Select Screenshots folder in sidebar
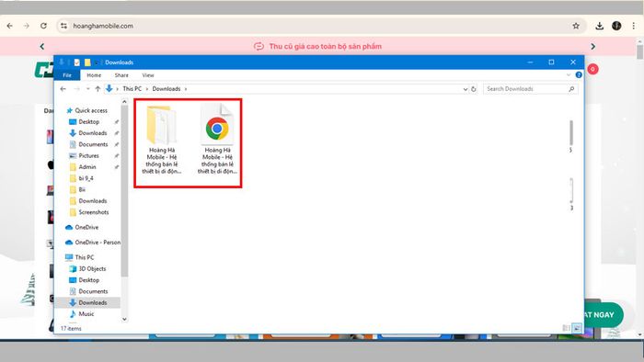The image size is (644, 362). point(89,212)
